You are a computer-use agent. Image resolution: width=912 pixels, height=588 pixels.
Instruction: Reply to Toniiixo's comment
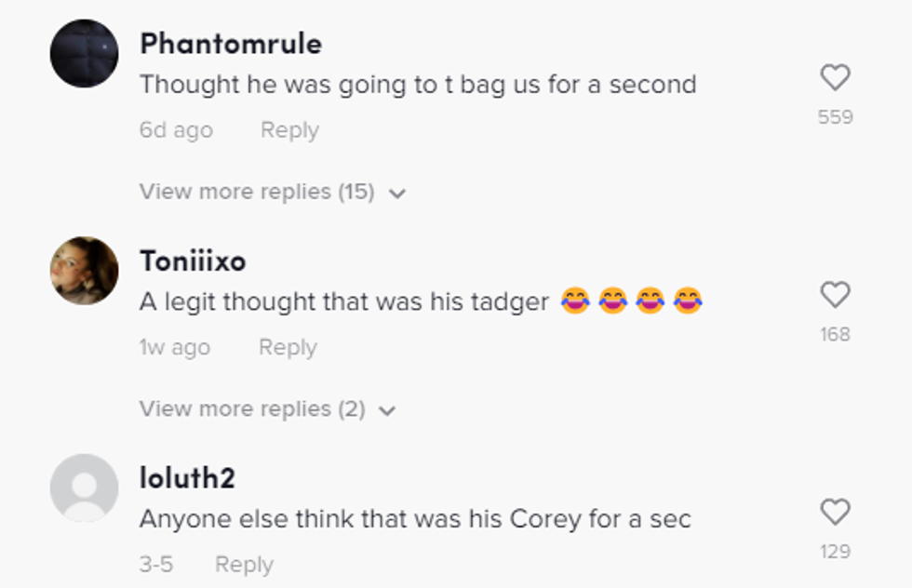click(x=288, y=347)
